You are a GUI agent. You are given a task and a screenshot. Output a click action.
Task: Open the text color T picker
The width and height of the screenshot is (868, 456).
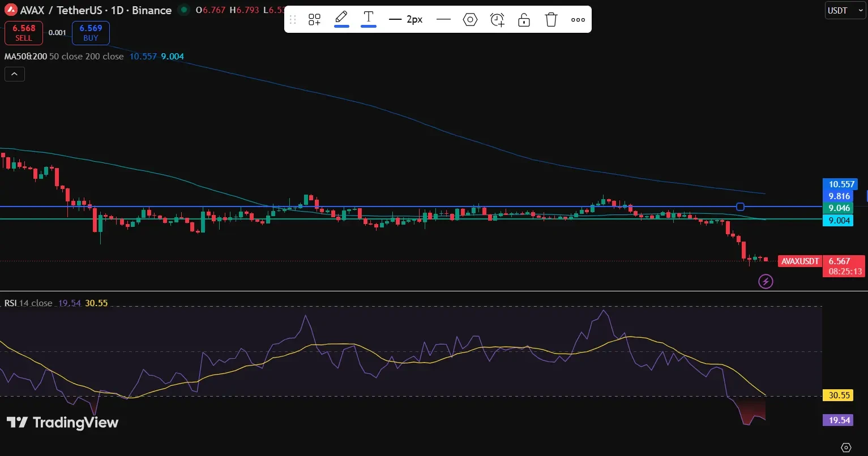[x=369, y=19]
